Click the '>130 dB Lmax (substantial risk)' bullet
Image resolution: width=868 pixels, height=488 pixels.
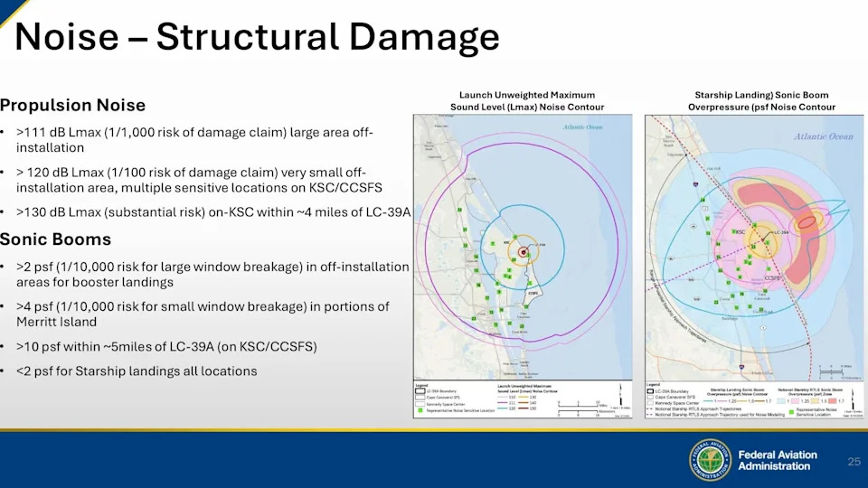point(213,211)
